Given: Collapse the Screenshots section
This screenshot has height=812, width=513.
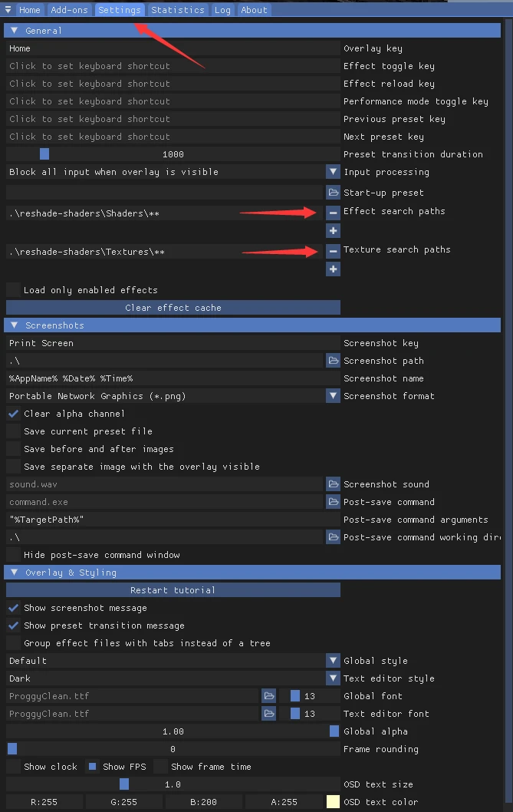Looking at the screenshot, I should click(x=14, y=325).
